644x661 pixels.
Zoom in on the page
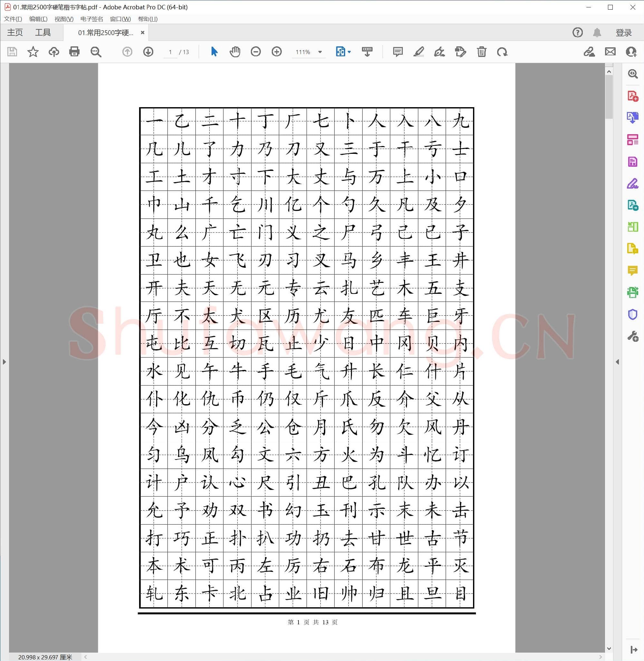[277, 52]
